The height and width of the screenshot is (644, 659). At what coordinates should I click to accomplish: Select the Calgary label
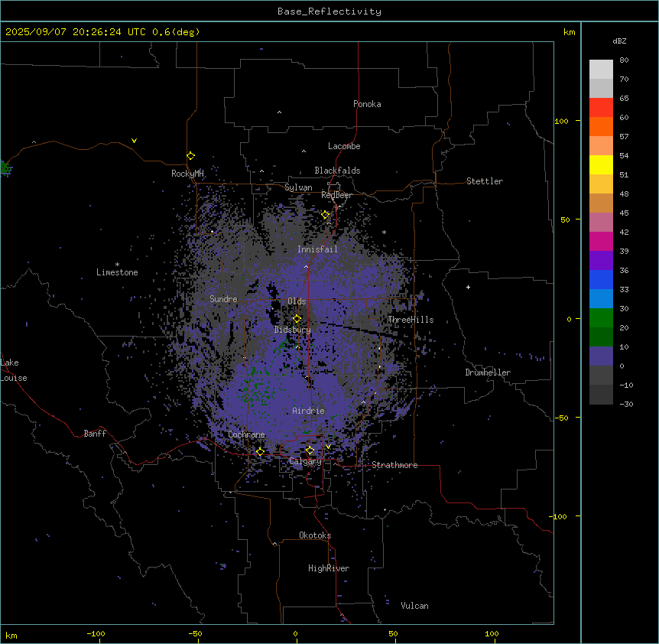pos(306,461)
